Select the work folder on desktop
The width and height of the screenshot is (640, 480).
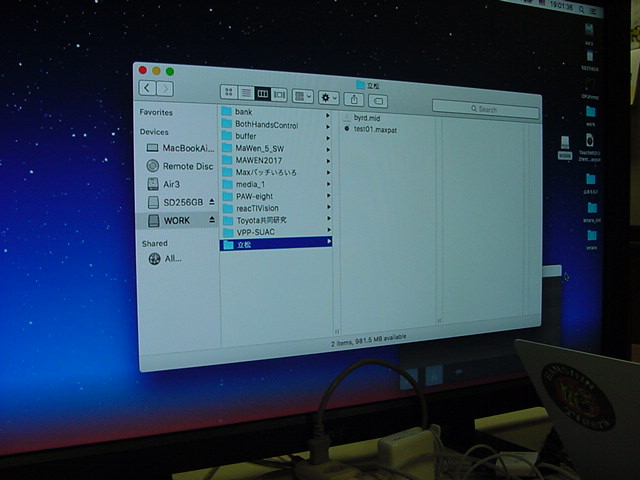(x=591, y=116)
